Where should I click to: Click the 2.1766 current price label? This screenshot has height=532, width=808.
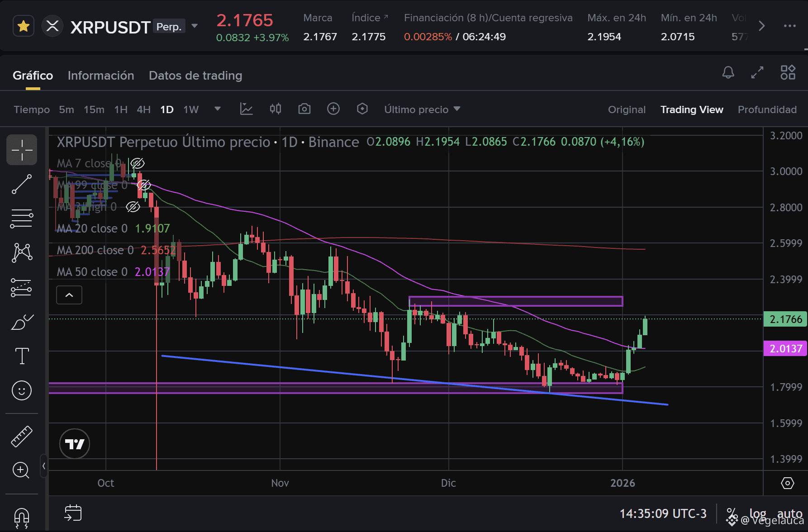(785, 319)
